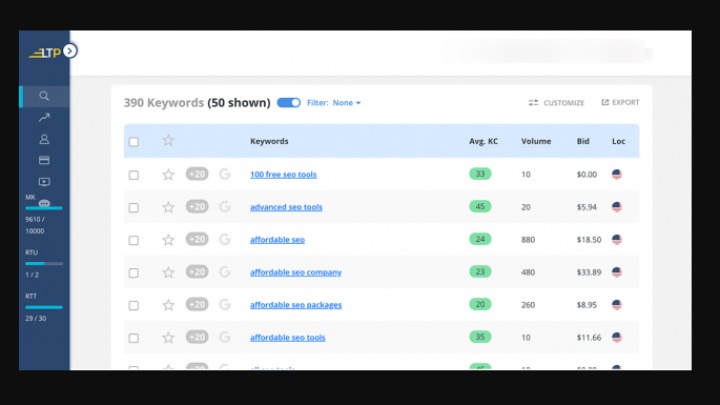This screenshot has height=405, width=720.
Task: Click KC score 24 badge
Action: pyautogui.click(x=480, y=239)
